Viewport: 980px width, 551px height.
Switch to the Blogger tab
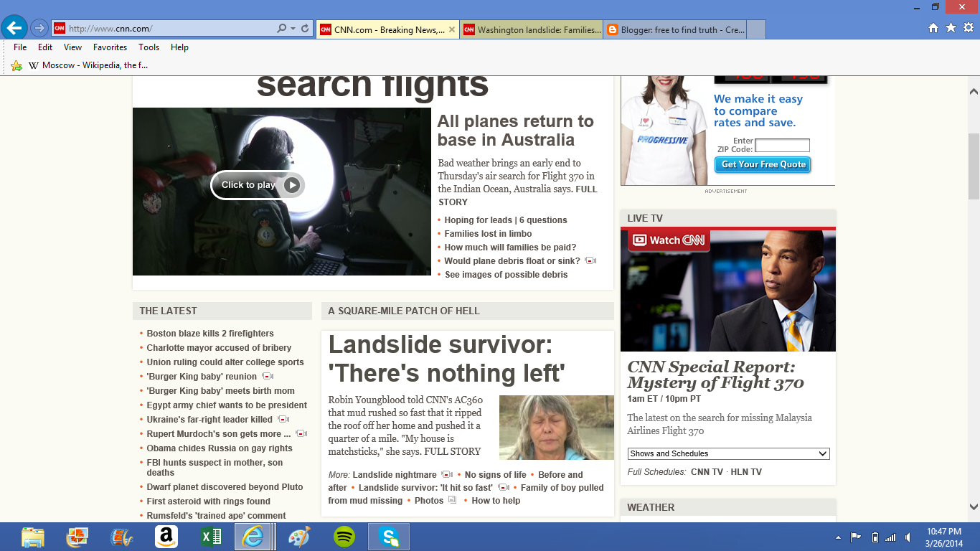pyautogui.click(x=674, y=29)
